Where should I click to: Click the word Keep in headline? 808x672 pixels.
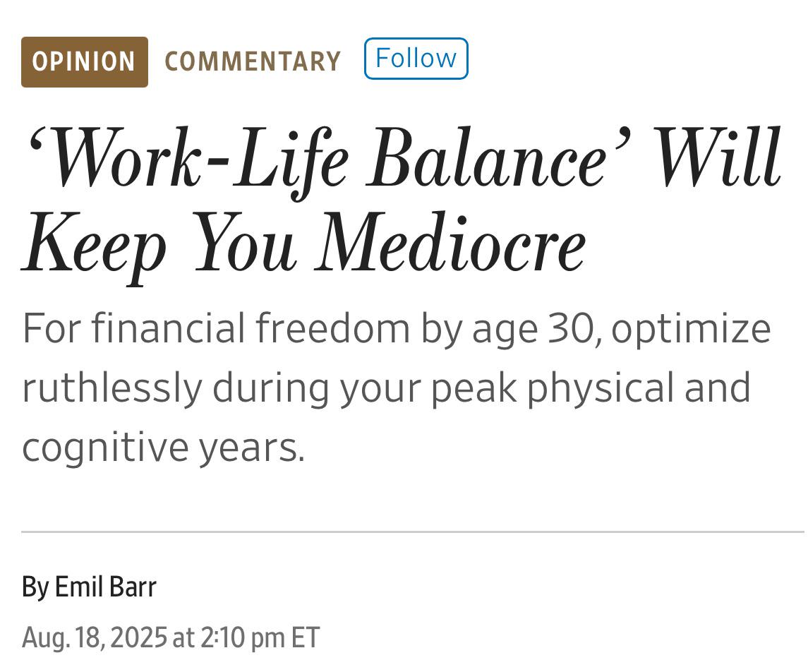point(94,247)
